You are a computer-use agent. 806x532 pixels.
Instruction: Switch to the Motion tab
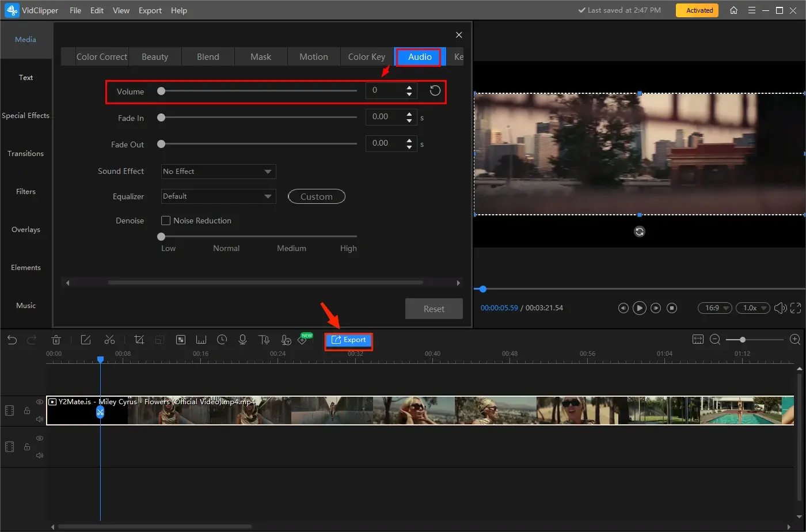[313, 56]
